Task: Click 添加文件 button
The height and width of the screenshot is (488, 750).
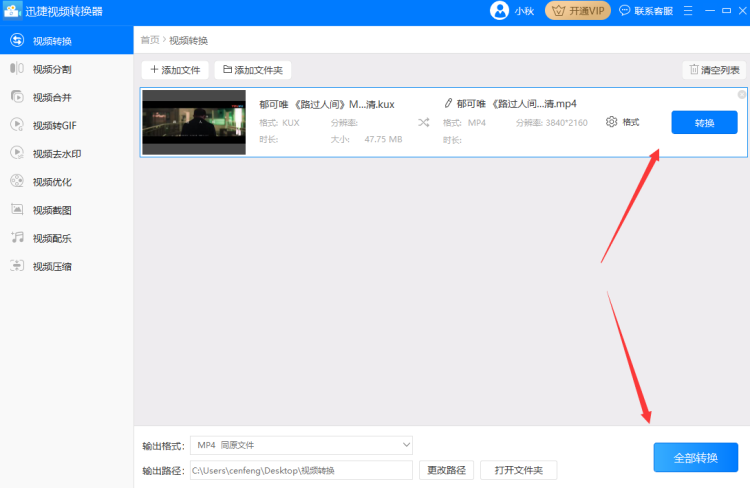Action: [x=175, y=70]
